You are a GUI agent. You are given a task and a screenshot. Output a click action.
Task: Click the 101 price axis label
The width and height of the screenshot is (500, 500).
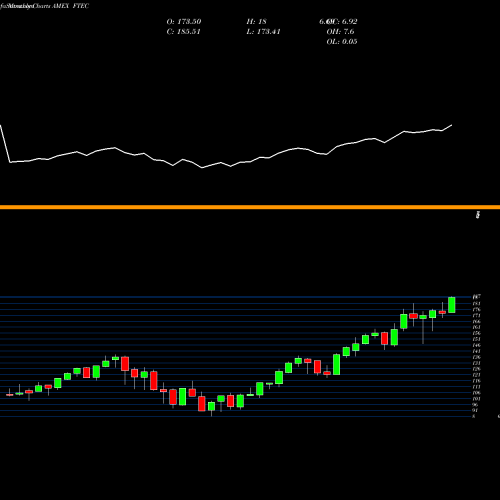(476, 399)
